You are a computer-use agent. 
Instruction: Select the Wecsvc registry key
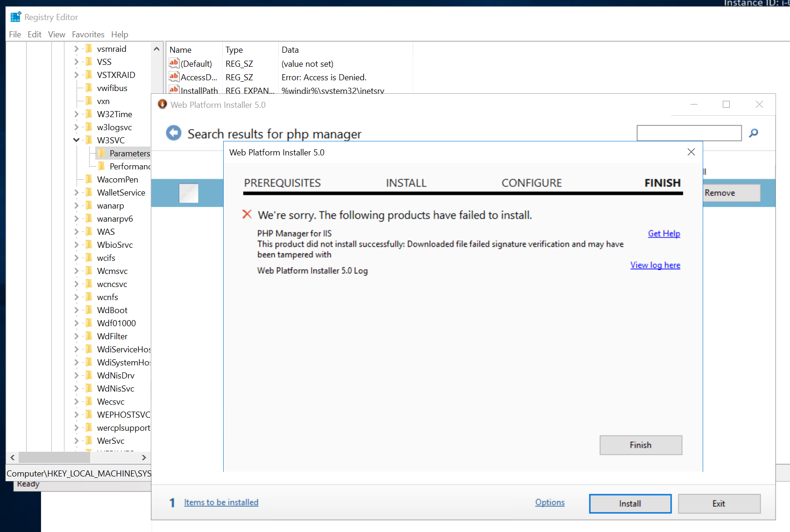coord(111,401)
